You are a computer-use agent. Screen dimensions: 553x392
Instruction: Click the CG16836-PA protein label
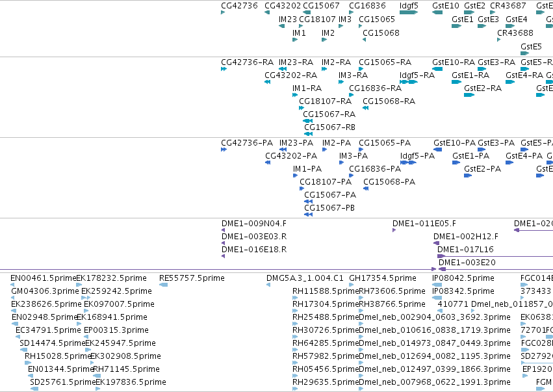[375, 169]
